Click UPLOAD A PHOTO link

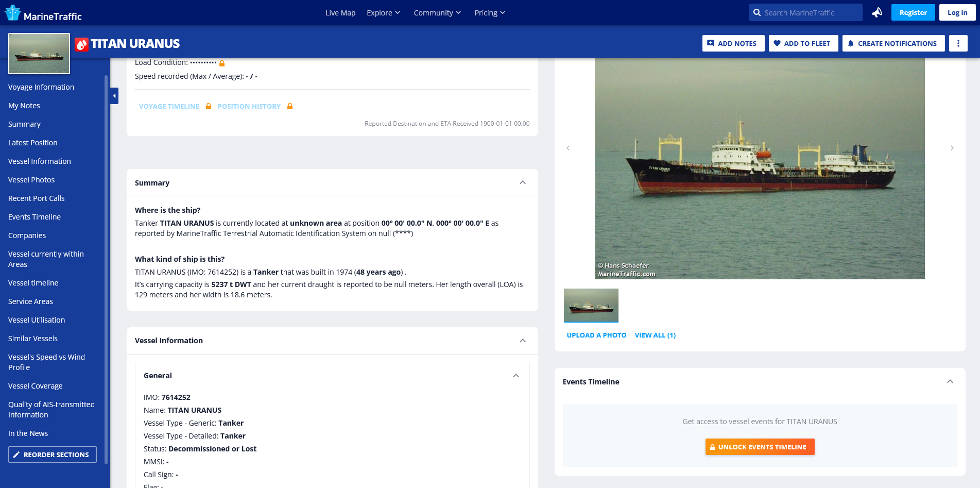tap(596, 335)
